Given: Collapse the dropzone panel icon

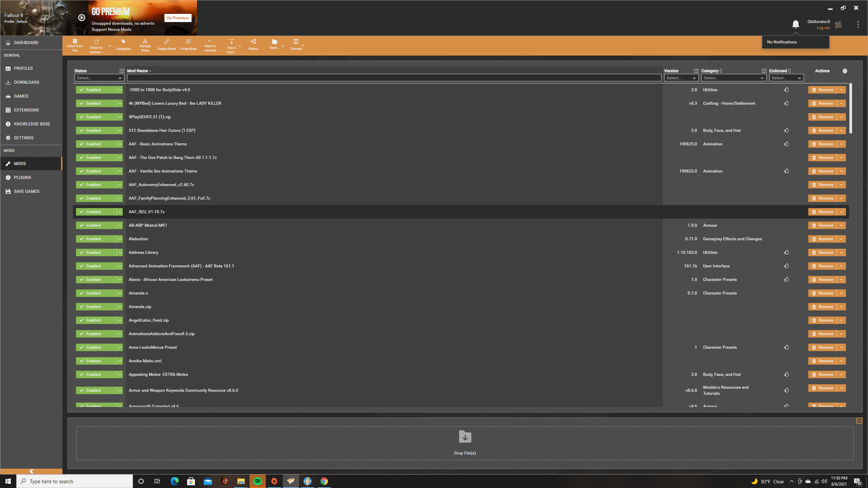Looking at the screenshot, I should 859,421.
